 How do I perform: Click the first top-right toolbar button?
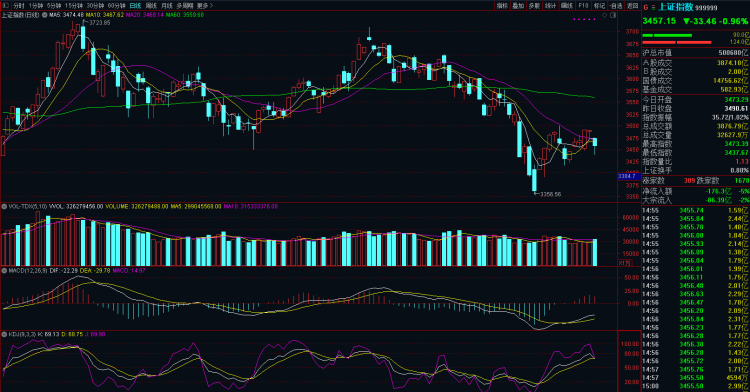coord(502,6)
